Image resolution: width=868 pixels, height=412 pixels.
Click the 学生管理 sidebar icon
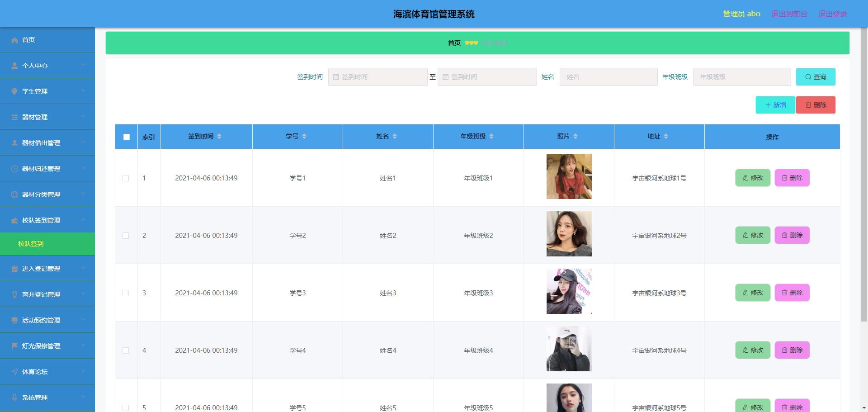coord(14,92)
